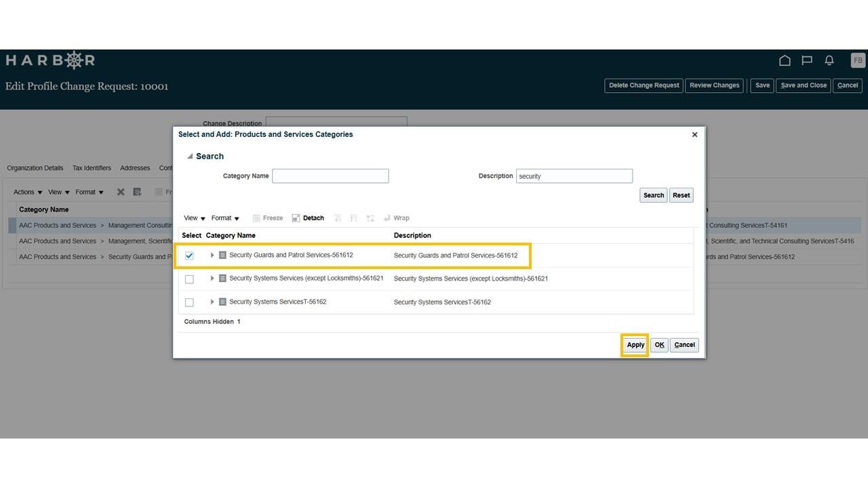
Task: Switch to Organization Details tab
Action: point(35,168)
